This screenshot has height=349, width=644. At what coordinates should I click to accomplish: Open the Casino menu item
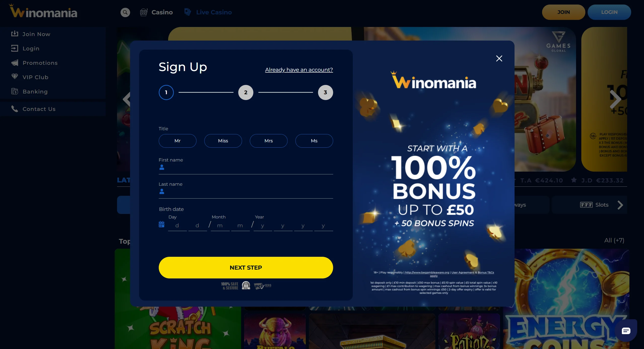point(157,12)
